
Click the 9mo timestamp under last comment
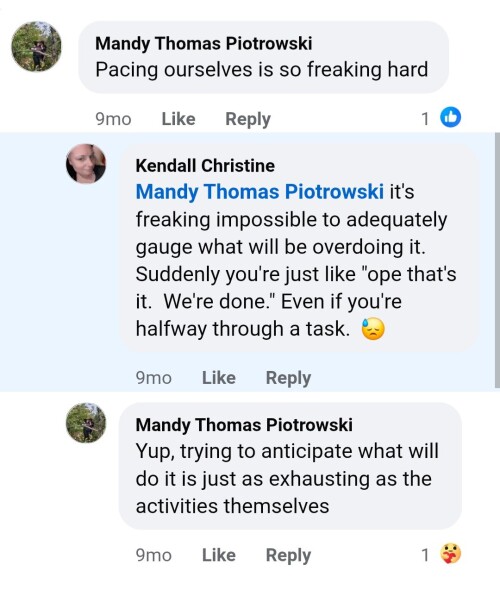(153, 555)
